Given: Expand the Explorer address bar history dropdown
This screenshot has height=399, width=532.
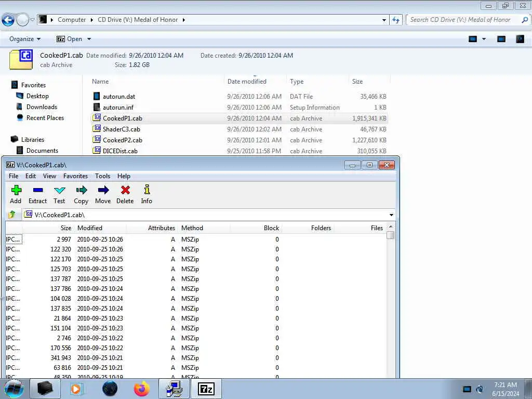Looking at the screenshot, I should tap(384, 20).
